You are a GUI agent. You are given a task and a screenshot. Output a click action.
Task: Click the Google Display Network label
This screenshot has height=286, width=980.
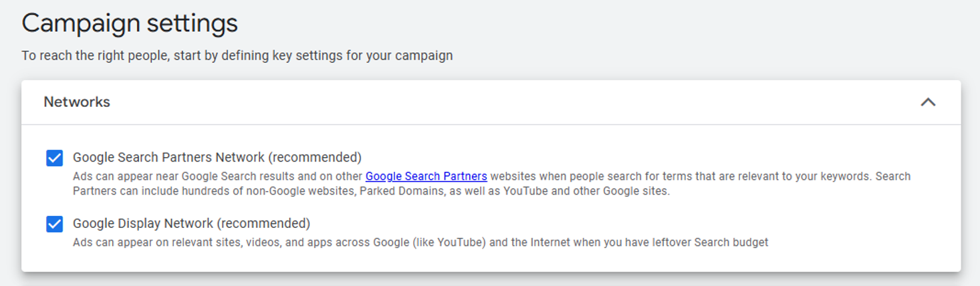point(143,223)
